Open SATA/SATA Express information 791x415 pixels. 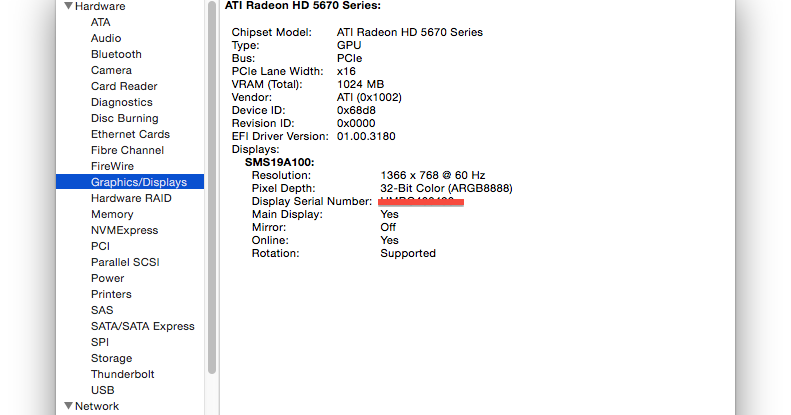(143, 326)
